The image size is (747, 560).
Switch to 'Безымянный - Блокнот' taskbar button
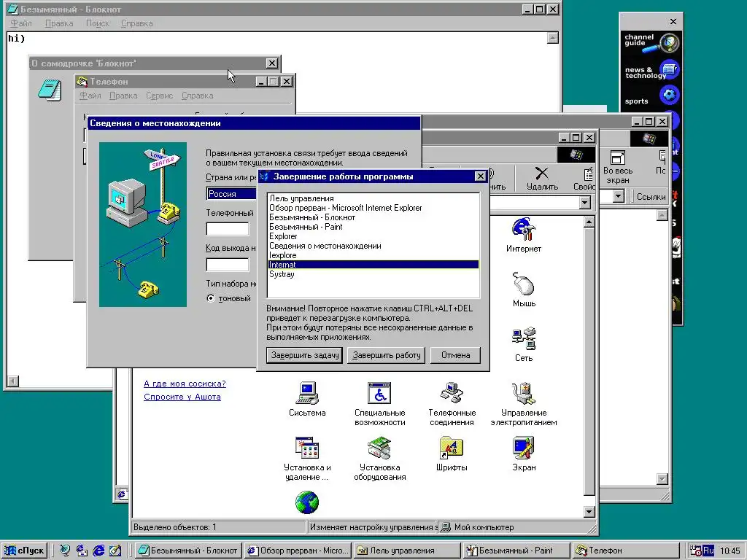[187, 551]
